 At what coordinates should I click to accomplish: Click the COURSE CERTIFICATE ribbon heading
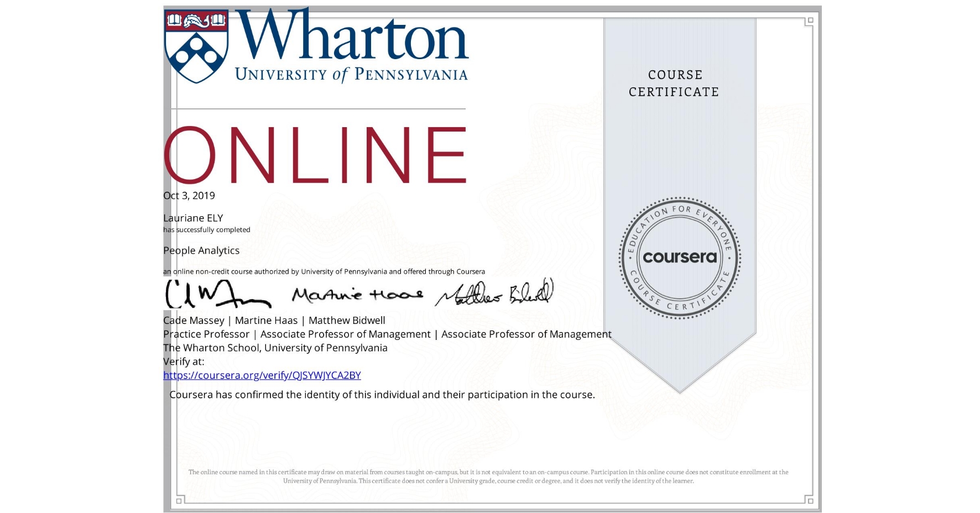point(674,83)
